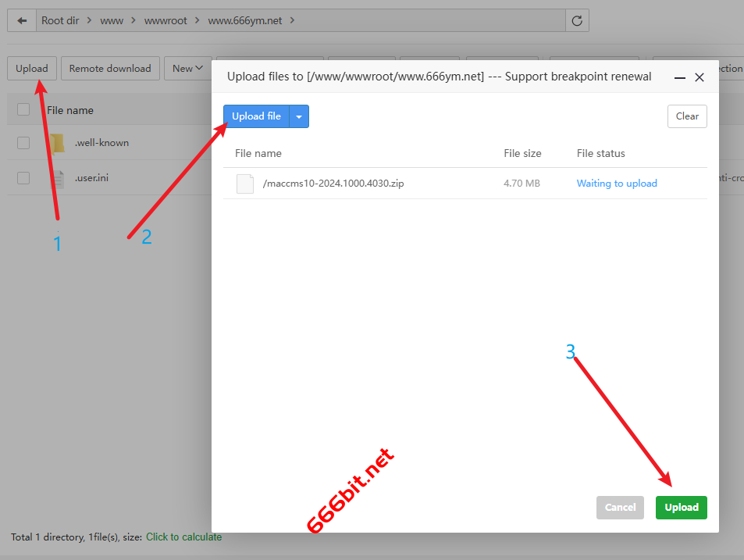The image size is (744, 560).
Task: Click the 'Click to calculate' size link
Action: [x=183, y=537]
